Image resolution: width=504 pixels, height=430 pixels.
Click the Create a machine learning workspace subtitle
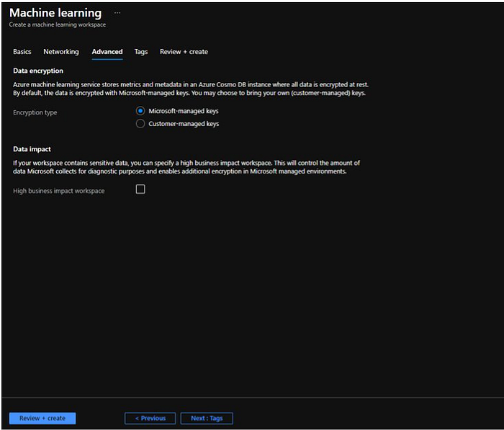click(x=57, y=24)
